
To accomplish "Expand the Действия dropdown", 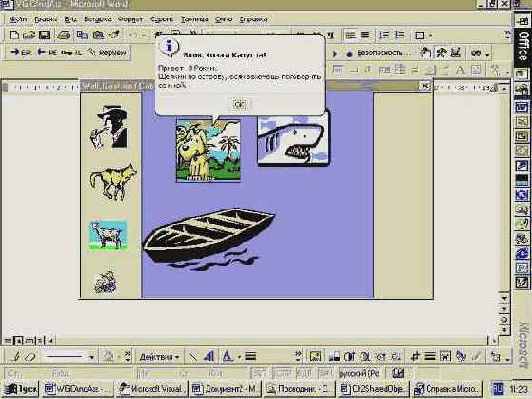I will pos(159,357).
